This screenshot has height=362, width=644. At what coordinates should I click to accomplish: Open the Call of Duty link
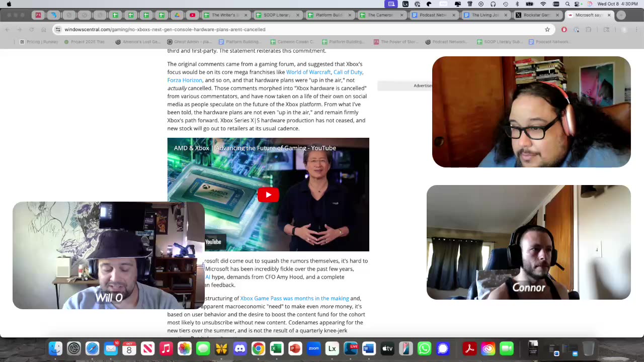tap(348, 72)
